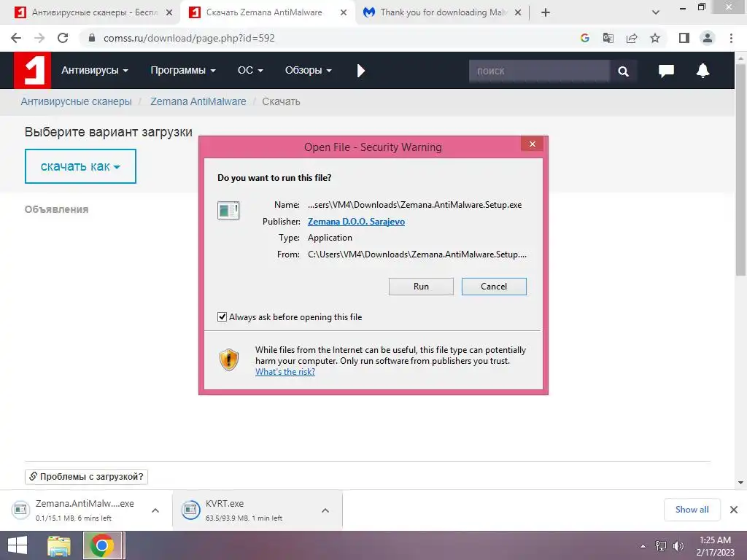This screenshot has width=747, height=560.
Task: Expand the Программы menu
Action: pyautogui.click(x=183, y=71)
